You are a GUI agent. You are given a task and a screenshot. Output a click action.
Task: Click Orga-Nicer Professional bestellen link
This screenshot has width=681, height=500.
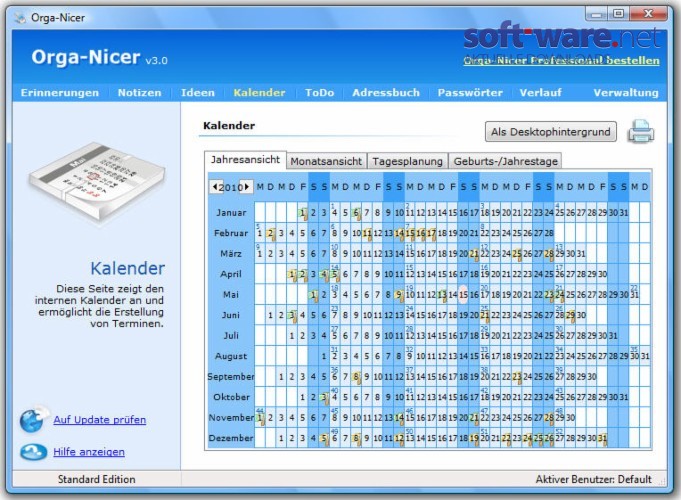pos(561,61)
